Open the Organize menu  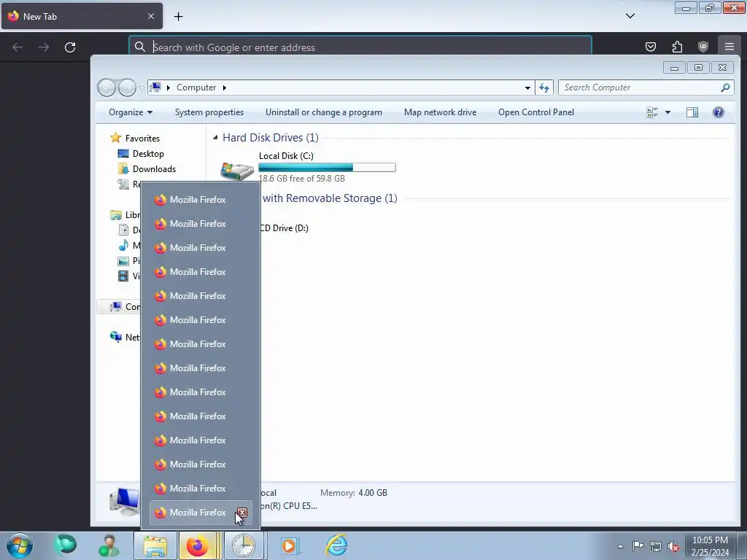(x=131, y=112)
